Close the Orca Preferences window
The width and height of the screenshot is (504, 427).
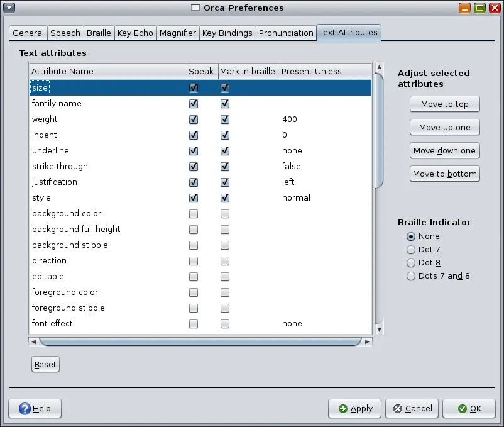(x=495, y=8)
